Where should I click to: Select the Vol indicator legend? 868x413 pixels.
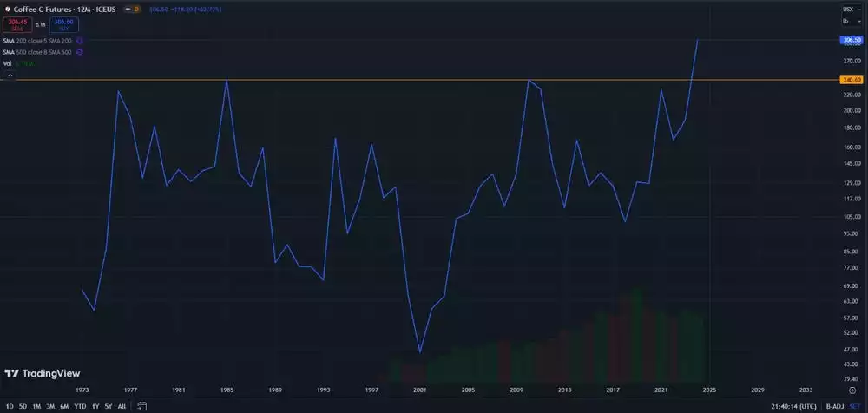tap(19, 63)
